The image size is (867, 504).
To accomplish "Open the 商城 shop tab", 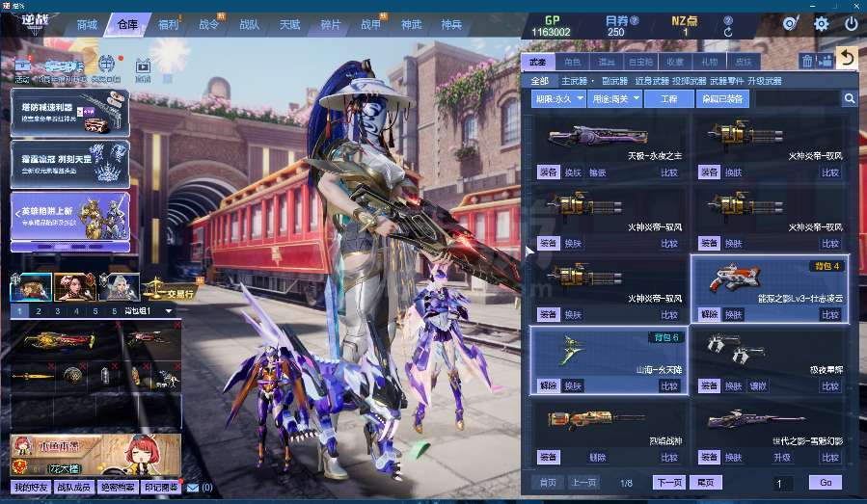I will pos(88,24).
